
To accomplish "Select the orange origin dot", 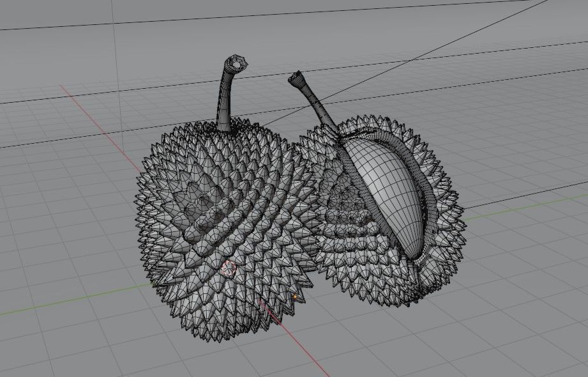I will coord(295,297).
